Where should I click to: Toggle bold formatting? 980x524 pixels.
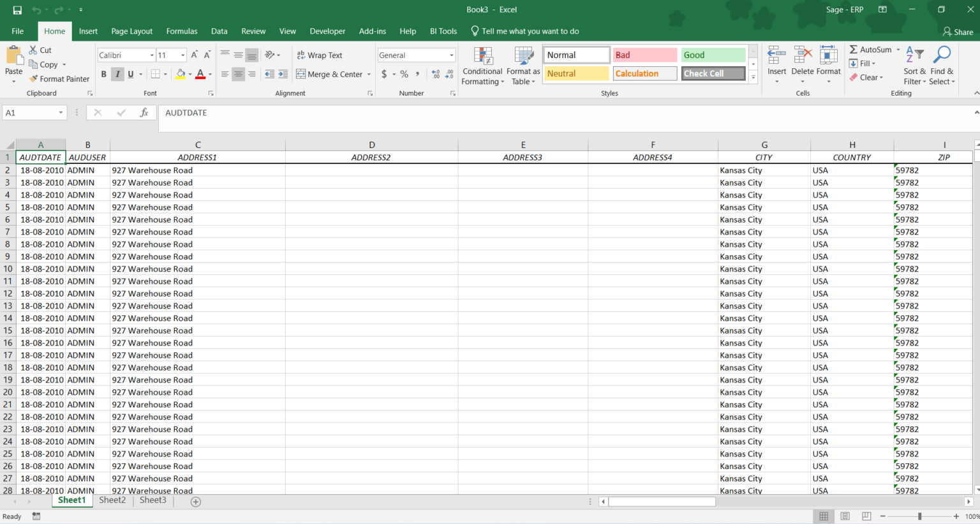click(x=103, y=74)
